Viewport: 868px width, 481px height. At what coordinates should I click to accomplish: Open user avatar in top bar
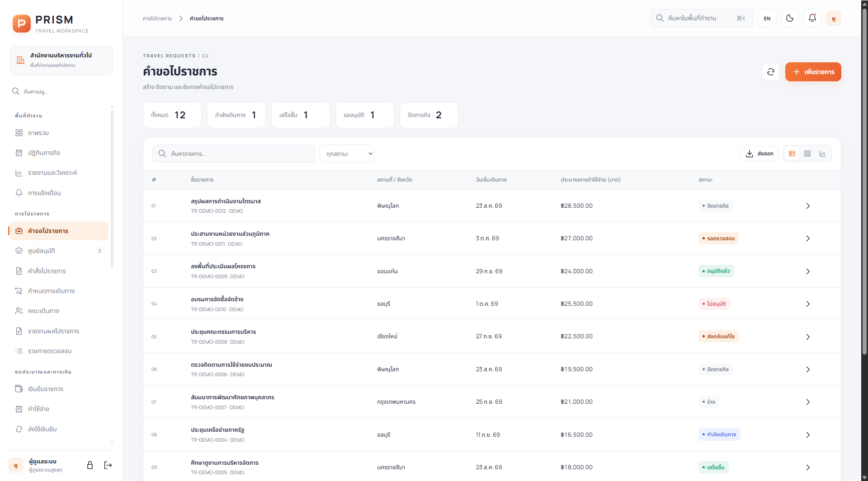(x=833, y=18)
